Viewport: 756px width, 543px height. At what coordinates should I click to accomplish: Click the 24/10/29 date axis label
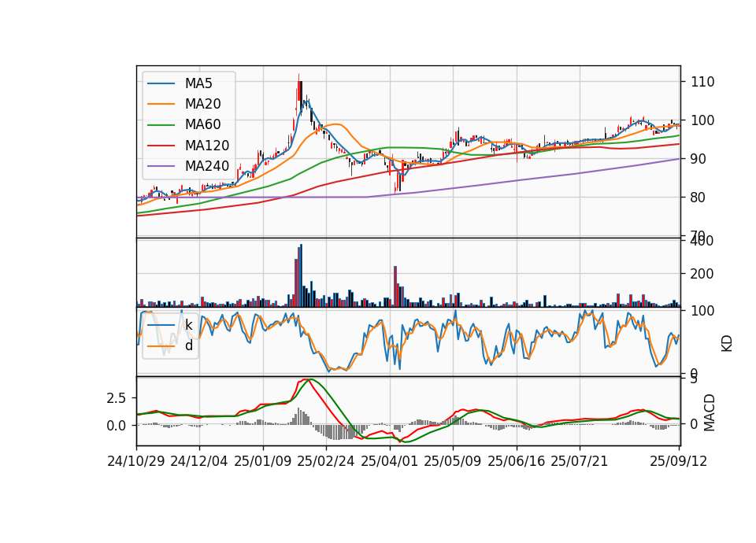pyautogui.click(x=136, y=461)
